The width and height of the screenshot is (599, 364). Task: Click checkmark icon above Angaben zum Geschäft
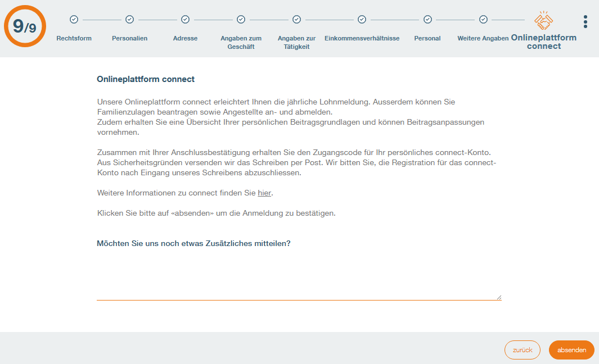coord(241,20)
